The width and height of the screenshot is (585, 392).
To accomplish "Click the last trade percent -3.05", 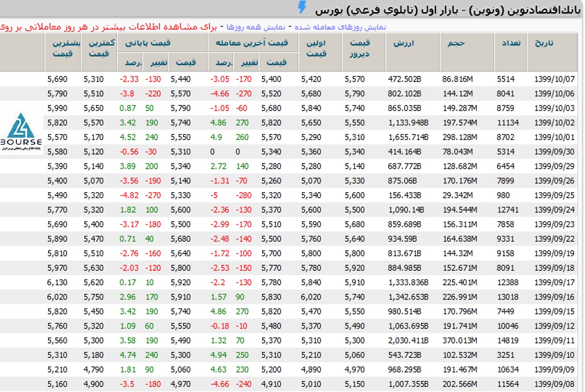I will [x=220, y=79].
